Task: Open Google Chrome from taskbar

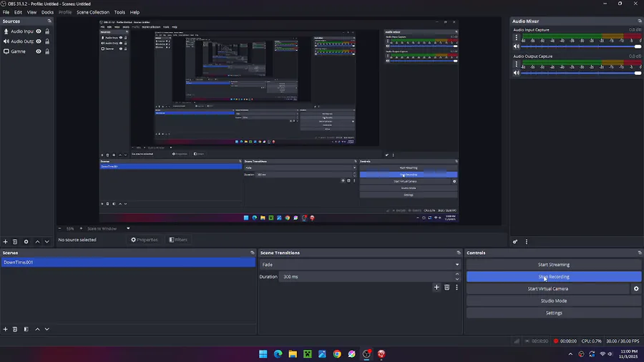Action: [337, 354]
